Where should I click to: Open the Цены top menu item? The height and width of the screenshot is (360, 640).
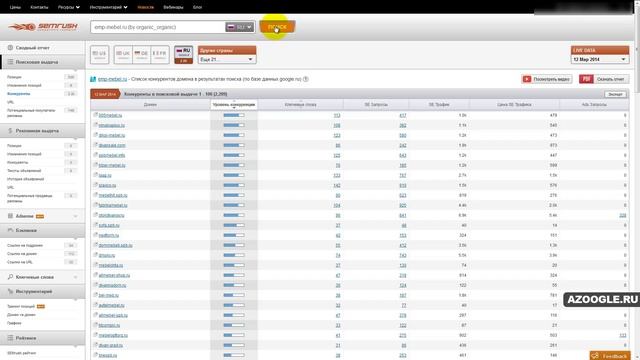[15, 7]
